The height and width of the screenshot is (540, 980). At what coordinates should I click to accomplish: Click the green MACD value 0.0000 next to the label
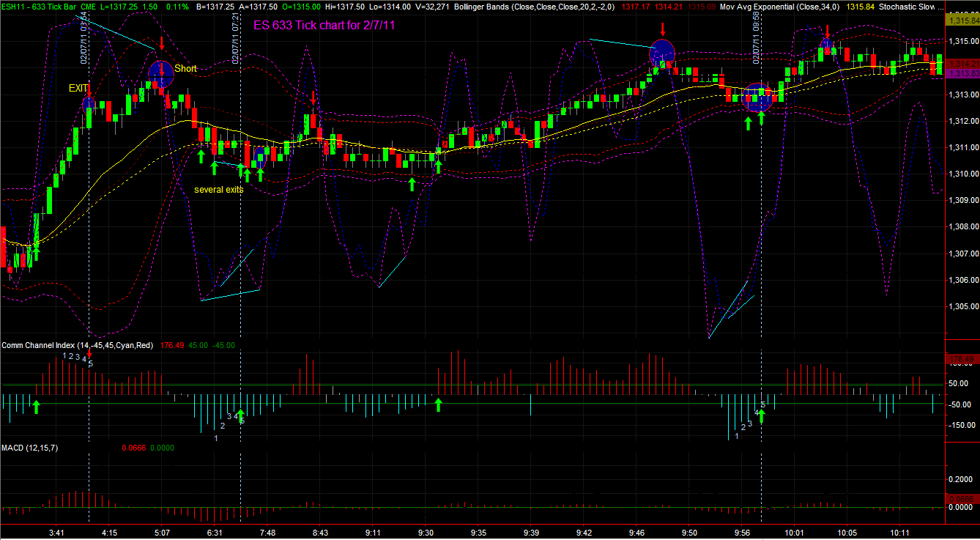(162, 447)
